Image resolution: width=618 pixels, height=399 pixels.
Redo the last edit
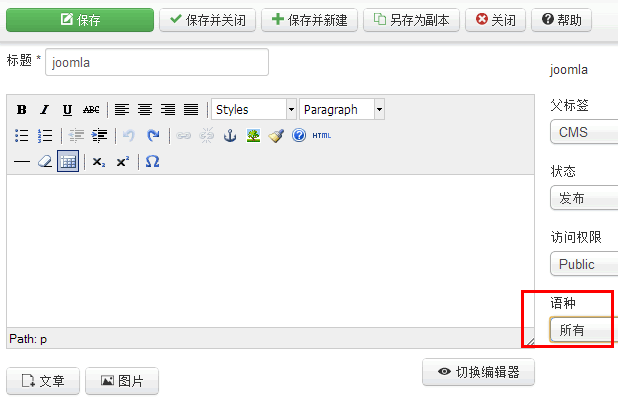(153, 136)
